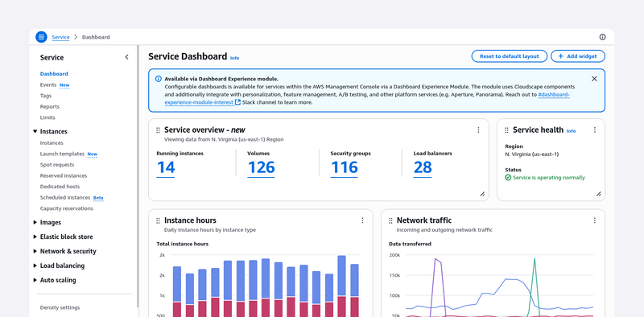644x317 pixels.
Task: Open Instance hours widget kebab menu
Action: tap(362, 220)
